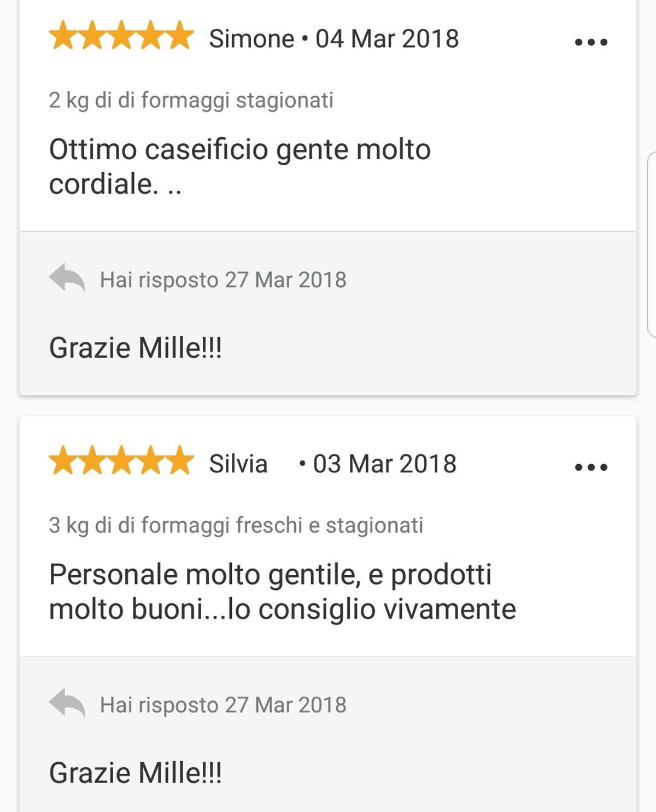Click the third star of Simone's rating
Screen dimensions: 656x812
(121, 36)
